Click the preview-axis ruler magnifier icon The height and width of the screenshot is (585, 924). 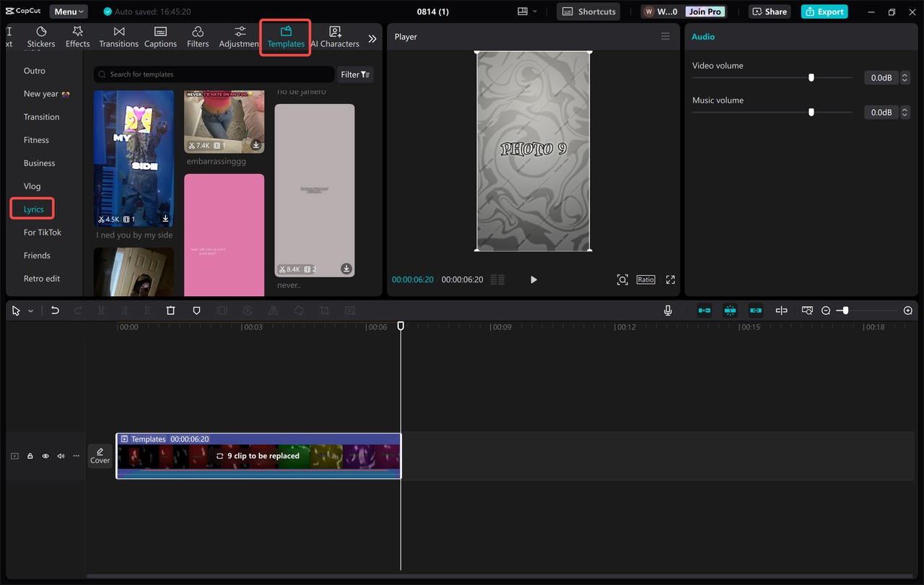coord(807,311)
